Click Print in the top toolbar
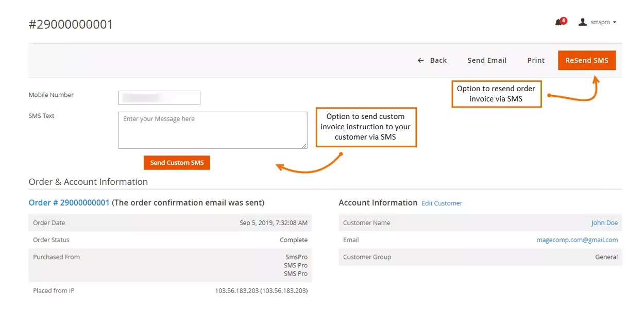The height and width of the screenshot is (309, 644). tap(535, 60)
